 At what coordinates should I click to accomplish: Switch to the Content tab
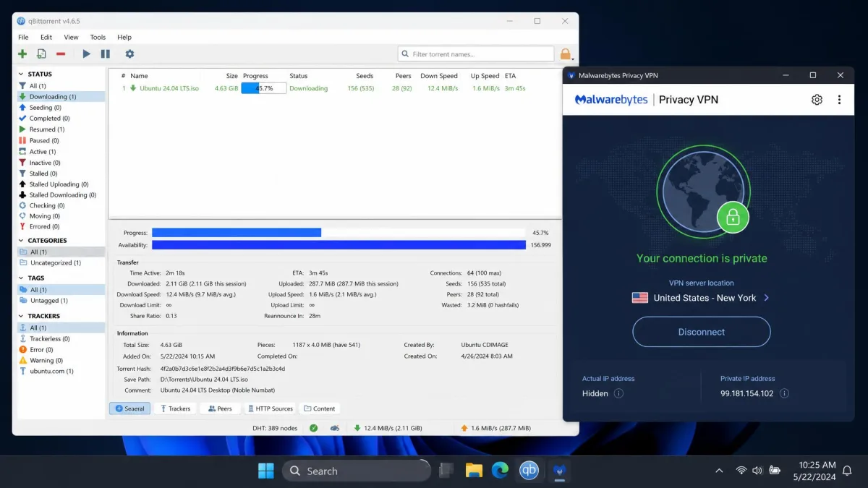(320, 408)
